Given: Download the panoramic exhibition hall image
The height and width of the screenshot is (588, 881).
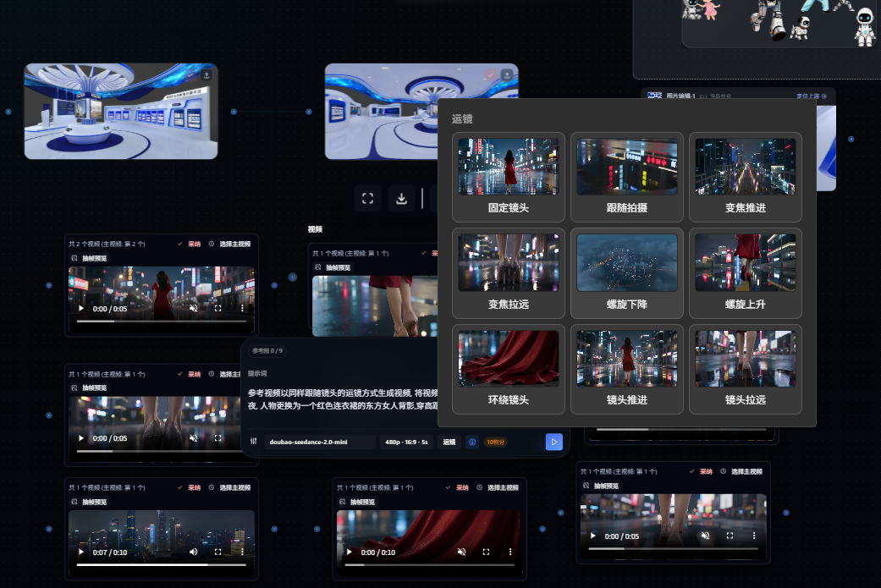Looking at the screenshot, I should point(507,74).
